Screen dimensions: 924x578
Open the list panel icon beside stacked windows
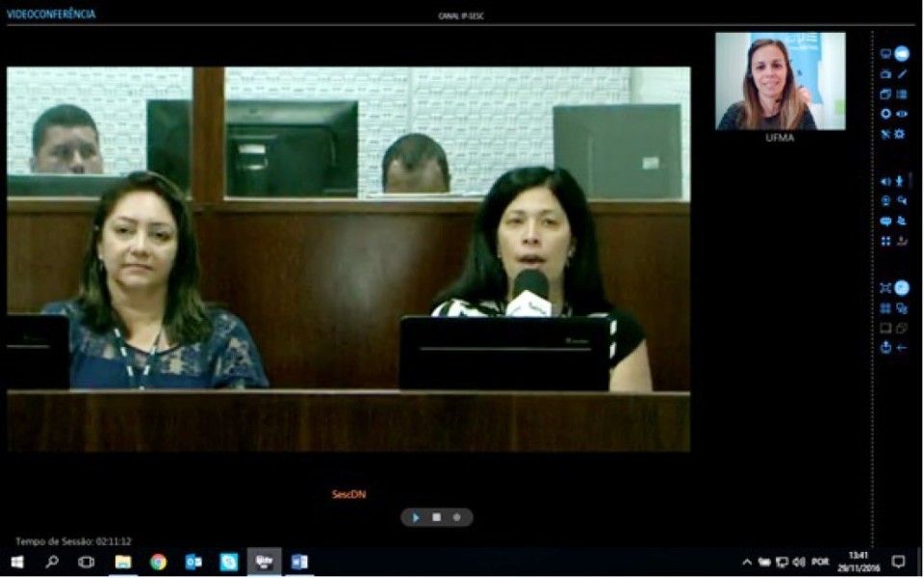pos(902,93)
